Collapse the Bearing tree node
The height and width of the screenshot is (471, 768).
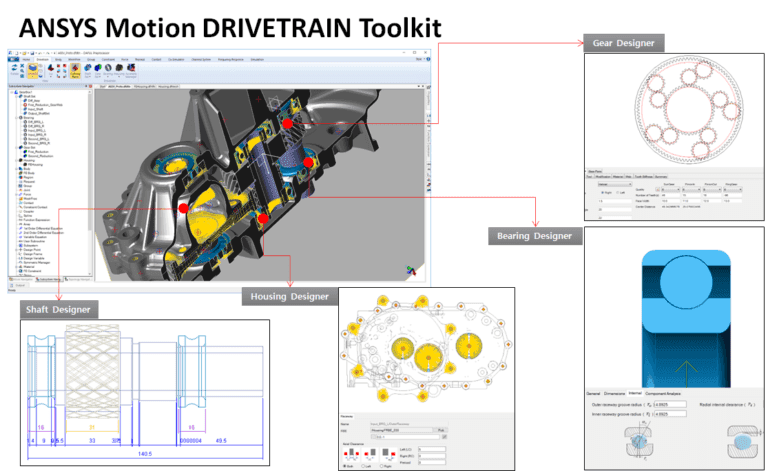coord(16,118)
